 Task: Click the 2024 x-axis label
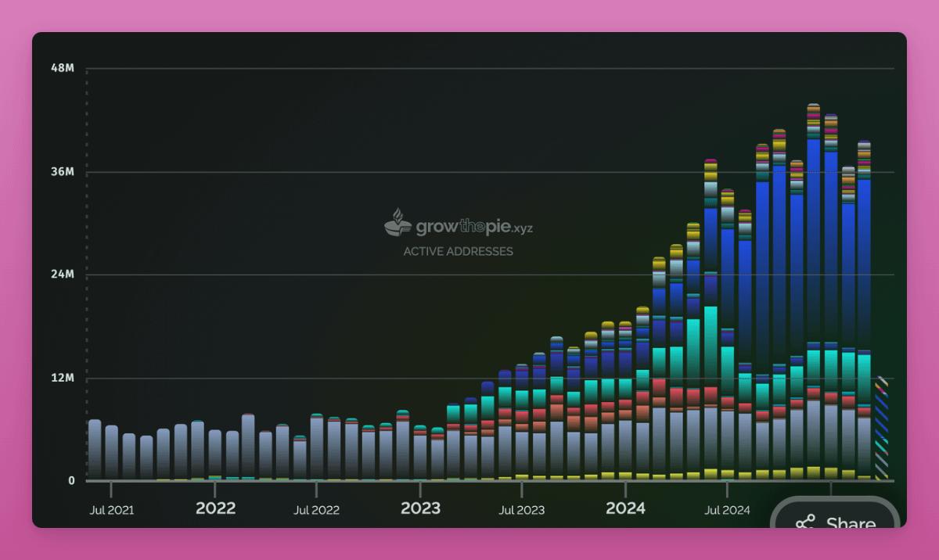tap(625, 508)
